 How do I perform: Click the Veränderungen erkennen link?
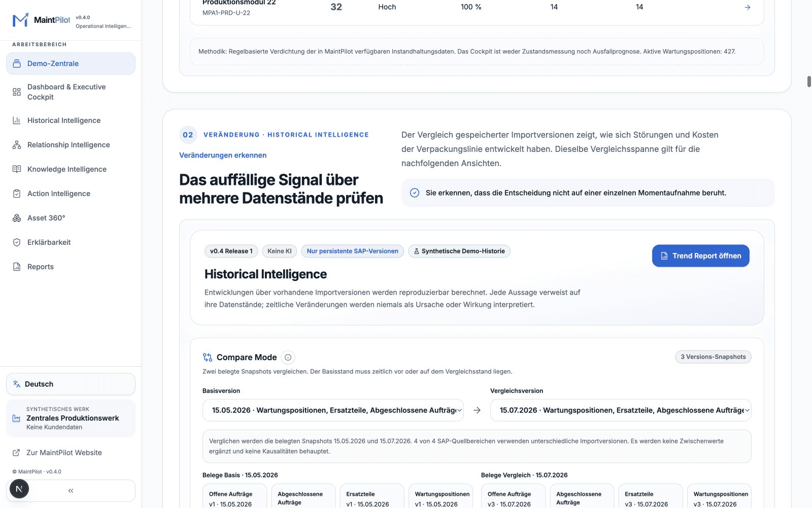(223, 155)
